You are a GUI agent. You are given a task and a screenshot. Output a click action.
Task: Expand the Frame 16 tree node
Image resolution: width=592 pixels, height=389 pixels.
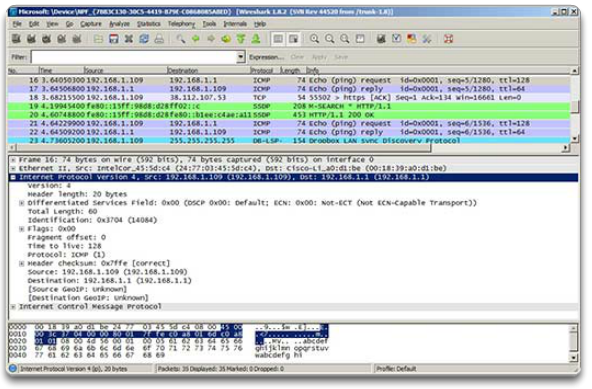[x=13, y=160]
